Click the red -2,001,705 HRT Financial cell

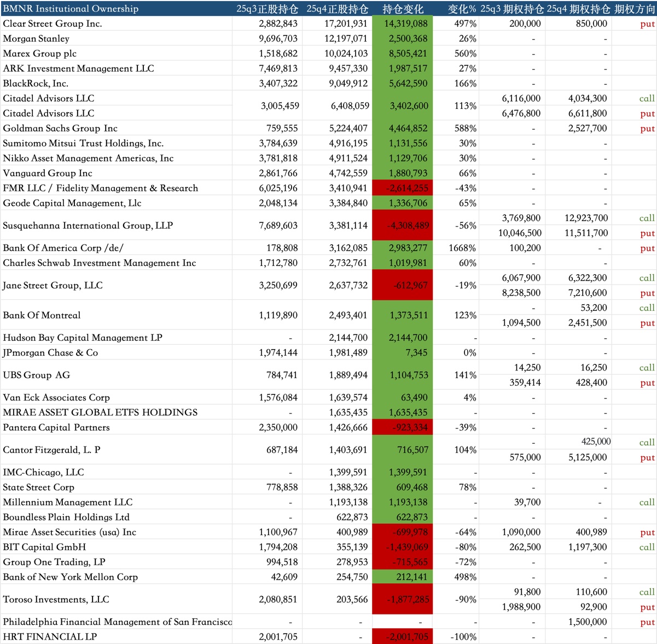[403, 636]
